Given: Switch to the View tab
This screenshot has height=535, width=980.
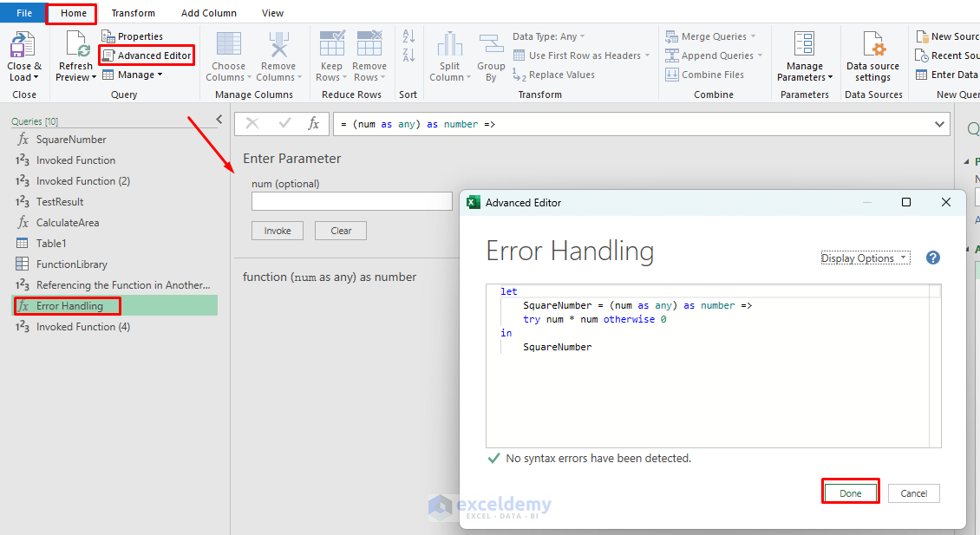Looking at the screenshot, I should click(272, 12).
